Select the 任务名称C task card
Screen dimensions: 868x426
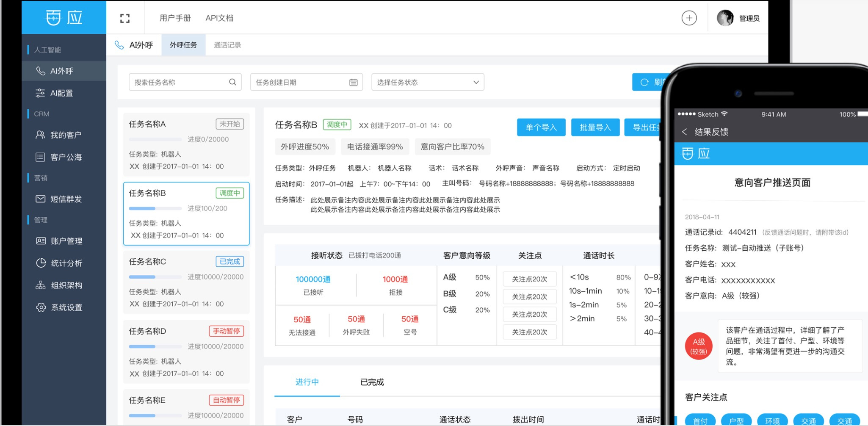pyautogui.click(x=186, y=282)
